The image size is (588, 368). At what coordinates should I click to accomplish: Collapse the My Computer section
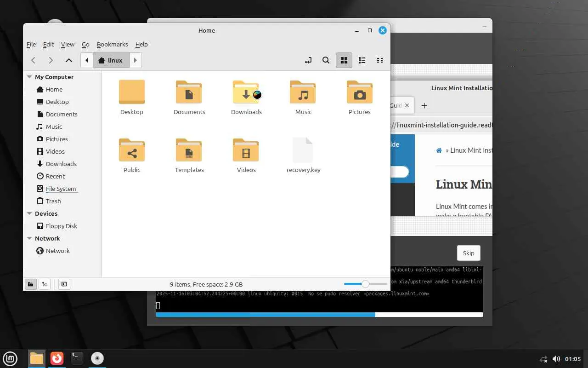click(x=29, y=77)
